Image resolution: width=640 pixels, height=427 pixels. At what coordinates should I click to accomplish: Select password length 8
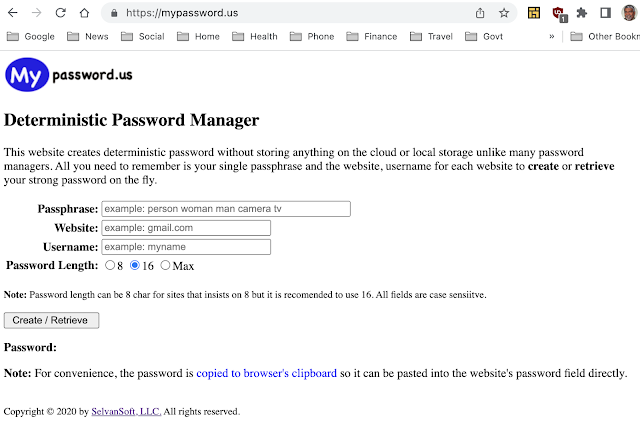click(x=110, y=265)
